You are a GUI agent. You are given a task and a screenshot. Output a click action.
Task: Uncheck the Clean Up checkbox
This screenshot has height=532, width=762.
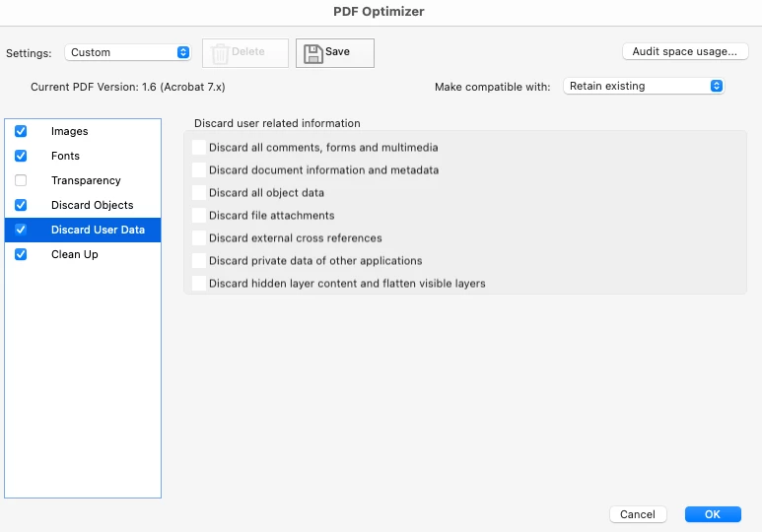(21, 254)
